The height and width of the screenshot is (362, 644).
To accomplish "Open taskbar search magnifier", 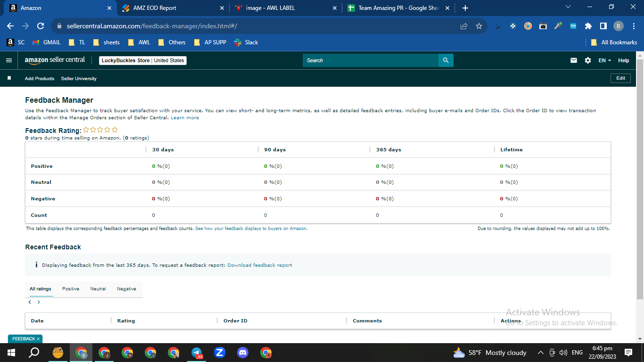I will 34,353.
